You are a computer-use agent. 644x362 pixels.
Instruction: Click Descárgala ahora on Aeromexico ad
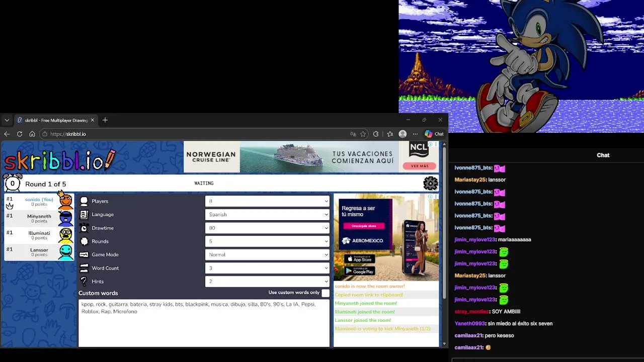pos(364,226)
